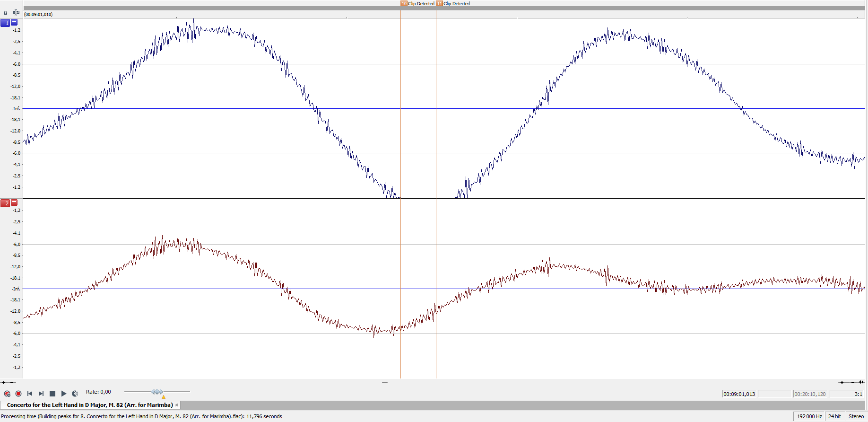The height and width of the screenshot is (422, 868).
Task: Toggle the blue channel 1 button
Action: pos(5,23)
